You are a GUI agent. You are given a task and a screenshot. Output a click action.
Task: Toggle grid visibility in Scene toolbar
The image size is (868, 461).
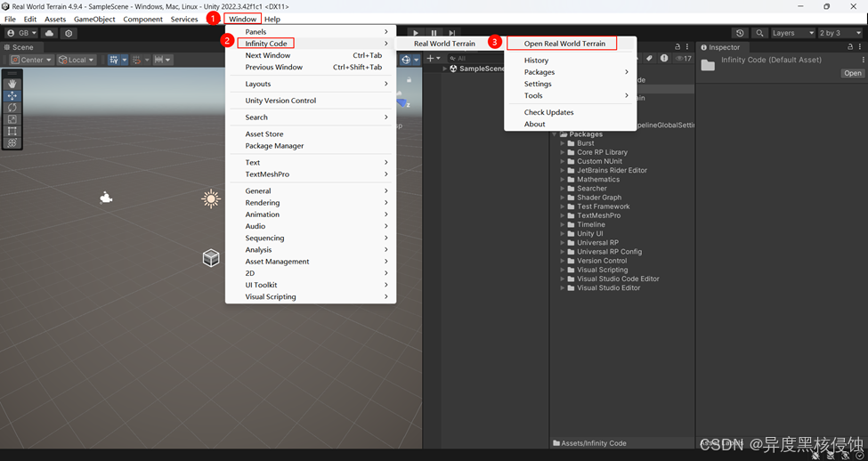tap(114, 60)
